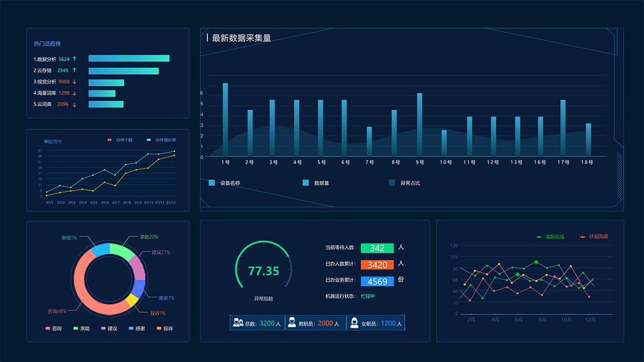Click the 数据量 legend swatch
The height and width of the screenshot is (362, 644).
pyautogui.click(x=305, y=183)
